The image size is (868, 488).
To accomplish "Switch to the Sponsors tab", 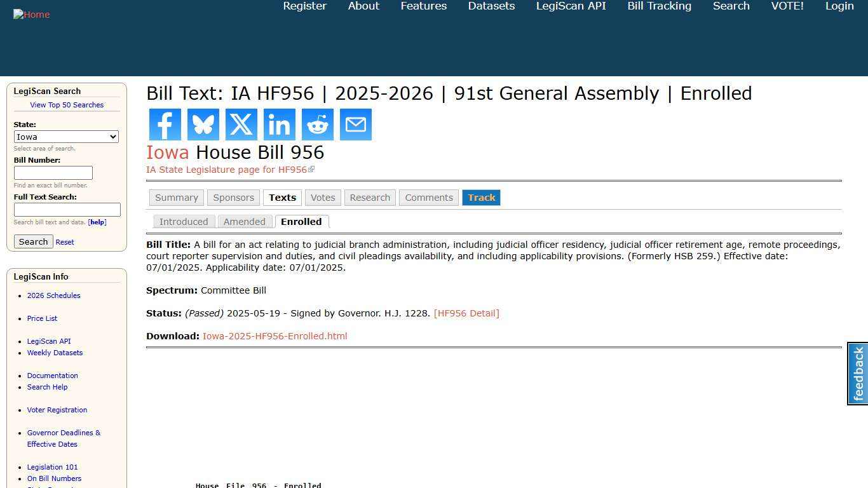I will (233, 198).
